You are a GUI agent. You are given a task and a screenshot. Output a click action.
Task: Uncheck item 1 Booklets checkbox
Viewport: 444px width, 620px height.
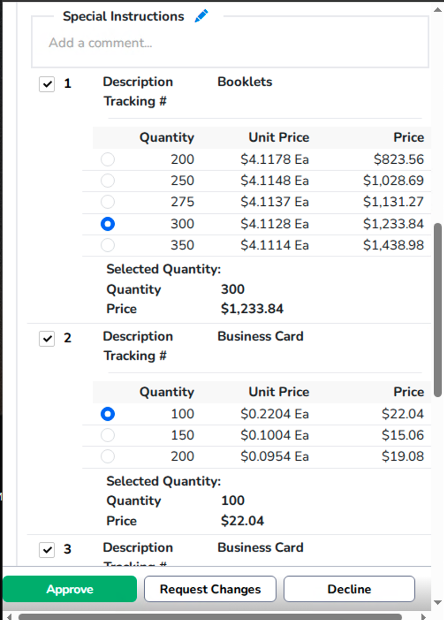47,84
